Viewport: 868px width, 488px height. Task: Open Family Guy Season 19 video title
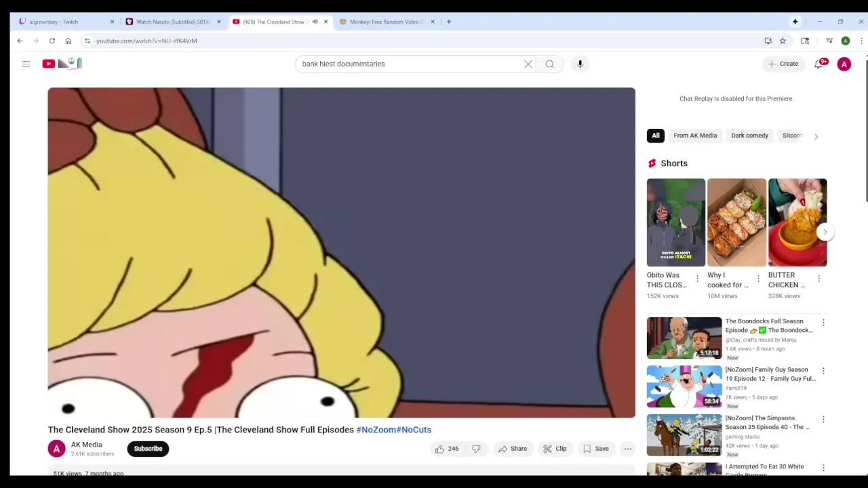point(770,374)
